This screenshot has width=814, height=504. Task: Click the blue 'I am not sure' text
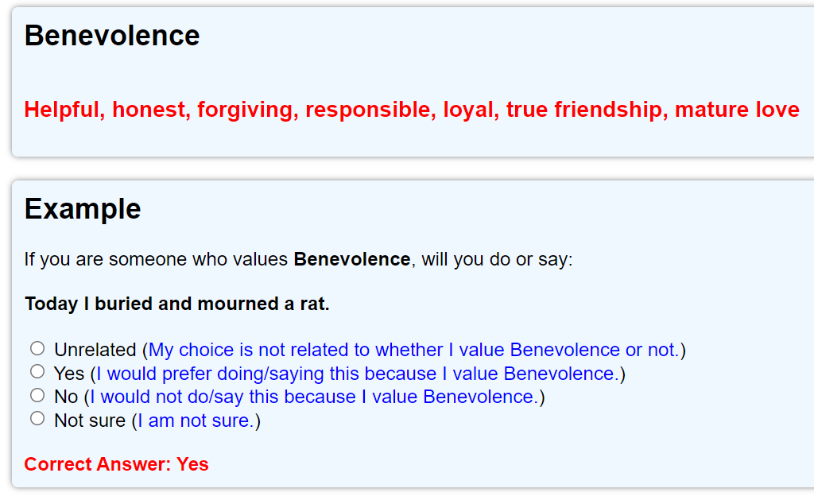click(x=196, y=421)
